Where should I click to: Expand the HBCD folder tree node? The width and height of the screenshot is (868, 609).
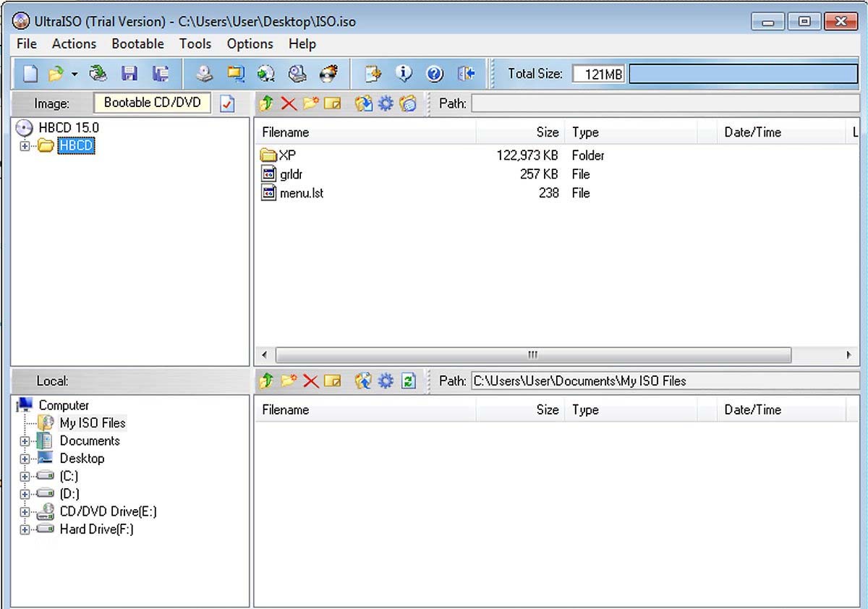(25, 146)
